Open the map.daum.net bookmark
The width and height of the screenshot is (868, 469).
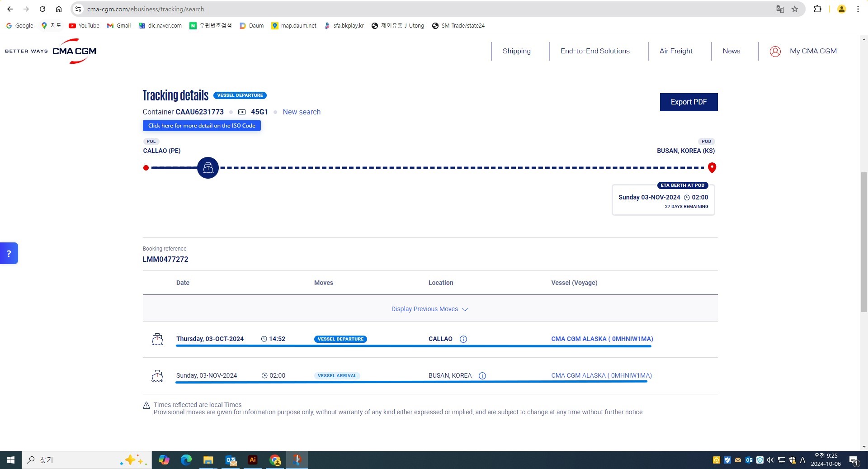point(294,26)
